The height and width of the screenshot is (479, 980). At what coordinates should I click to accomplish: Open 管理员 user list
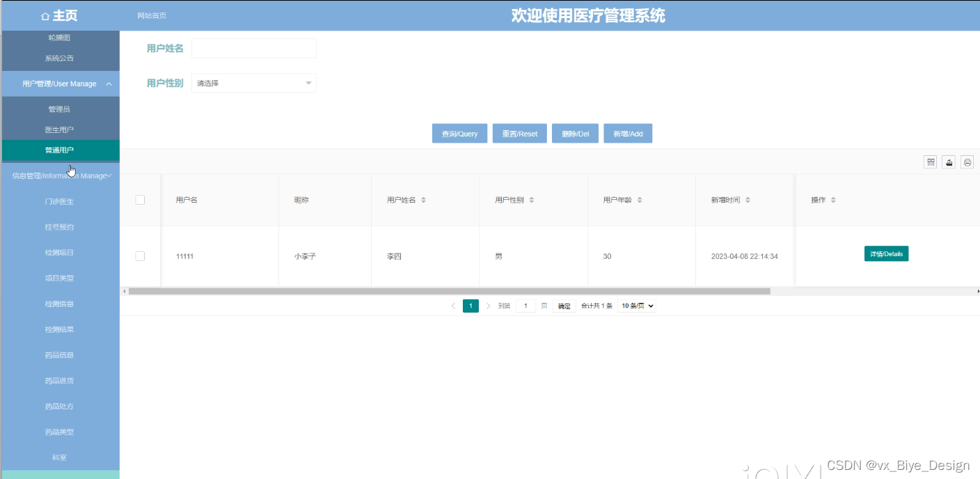coord(59,109)
